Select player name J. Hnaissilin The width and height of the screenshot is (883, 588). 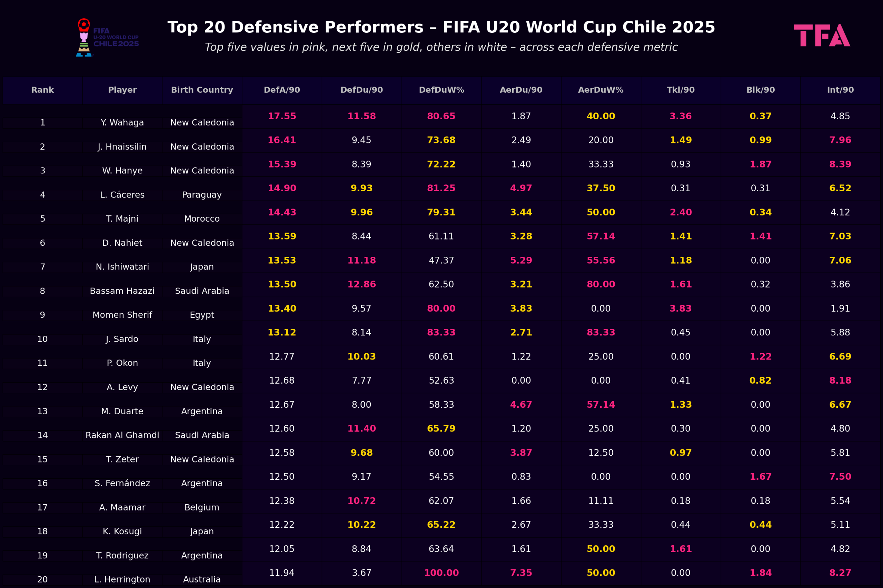(122, 146)
